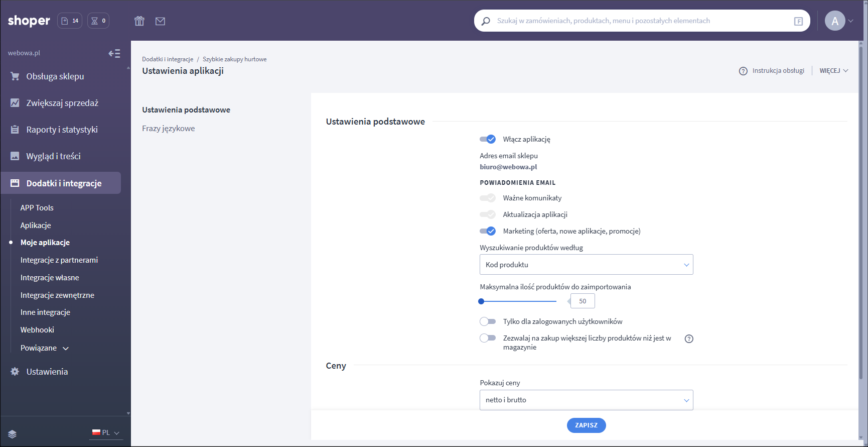Turn off Marketing email notifications toggle
868x447 pixels.
coord(488,231)
